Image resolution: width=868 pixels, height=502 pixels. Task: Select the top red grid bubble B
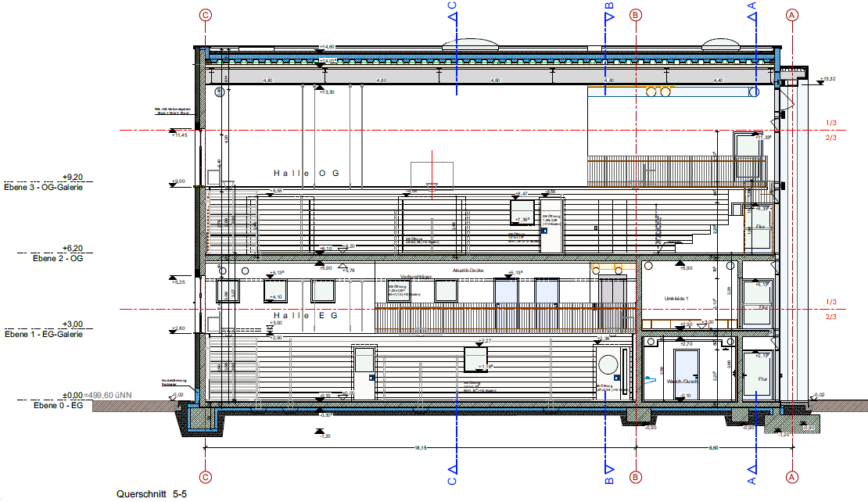(x=636, y=14)
